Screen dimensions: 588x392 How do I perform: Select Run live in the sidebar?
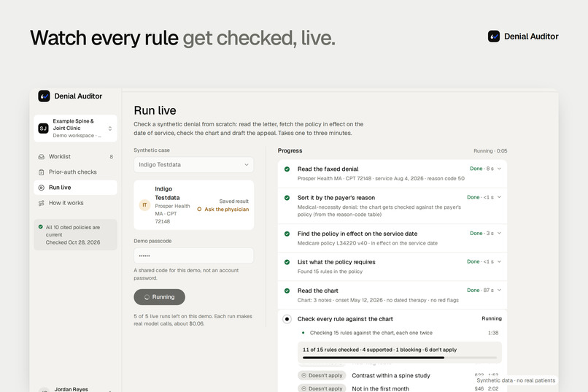click(75, 188)
